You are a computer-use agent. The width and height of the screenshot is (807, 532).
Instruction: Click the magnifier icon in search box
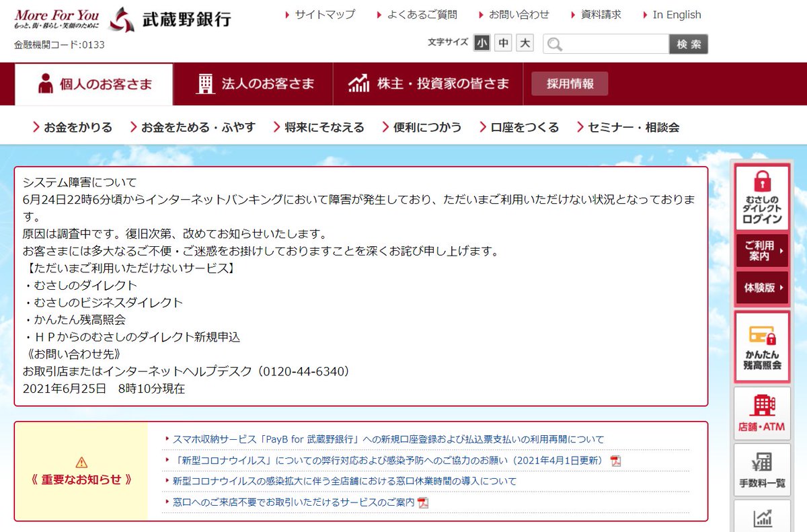coord(555,44)
